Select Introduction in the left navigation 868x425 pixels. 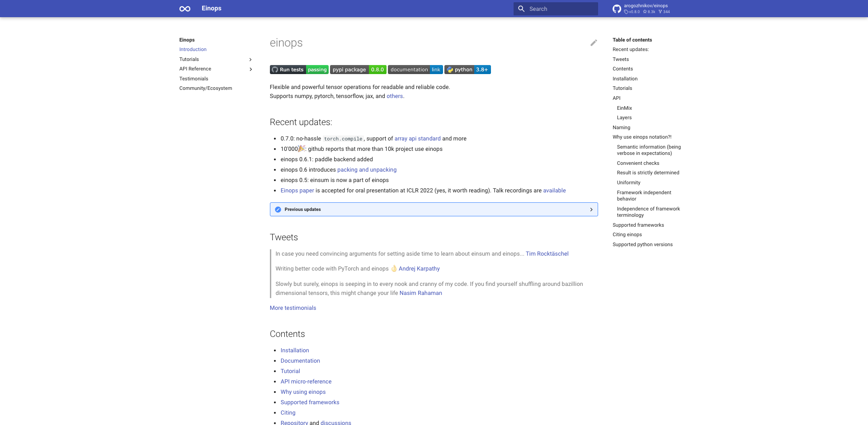point(193,50)
